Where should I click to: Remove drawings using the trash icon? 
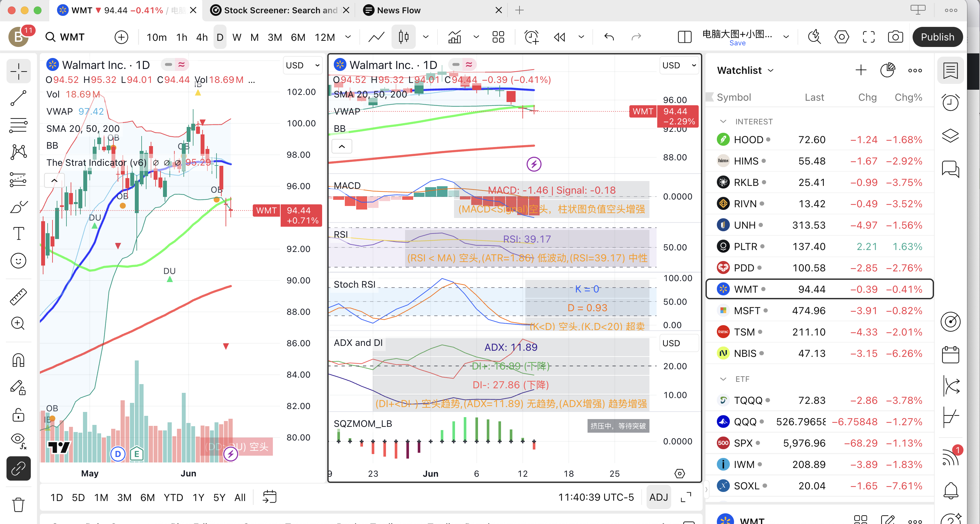point(18,505)
